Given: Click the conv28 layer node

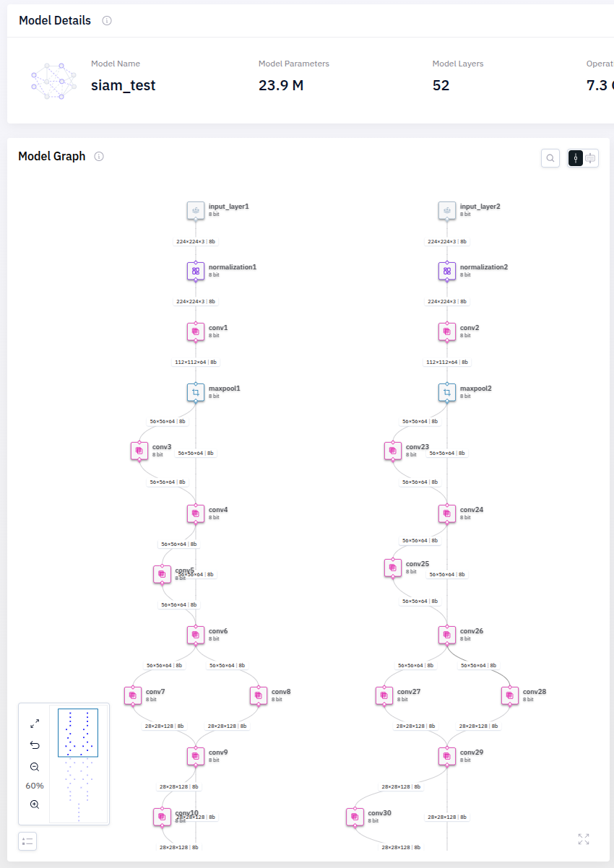Looking at the screenshot, I should point(510,695).
